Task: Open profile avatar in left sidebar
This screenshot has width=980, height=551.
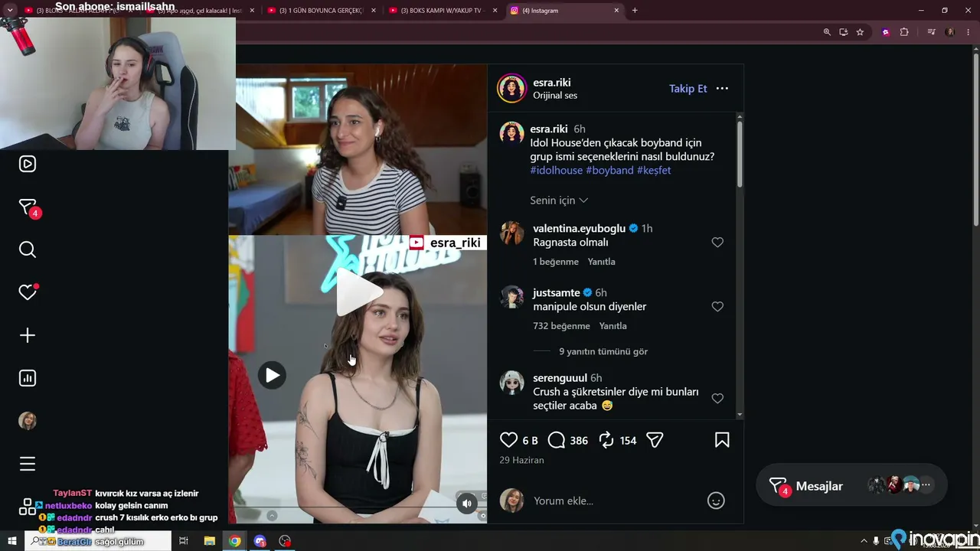Action: coord(28,421)
